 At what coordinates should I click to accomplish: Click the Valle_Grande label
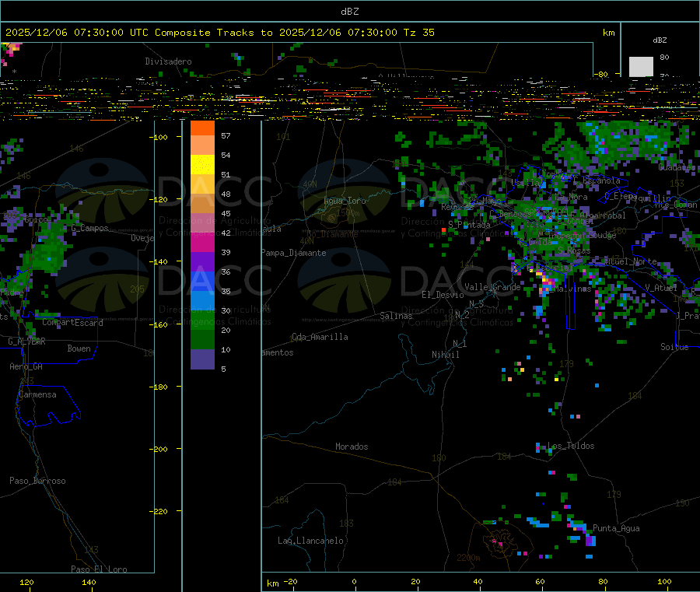(x=492, y=287)
